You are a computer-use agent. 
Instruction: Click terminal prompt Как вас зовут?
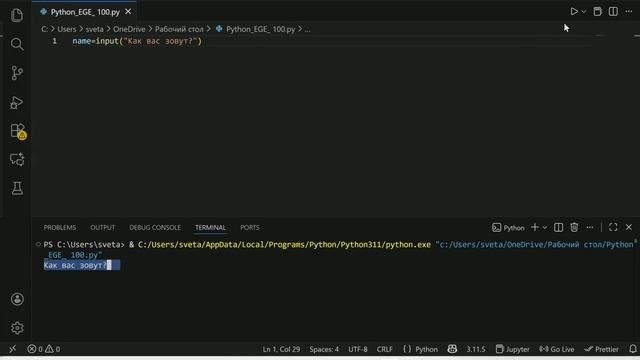76,265
